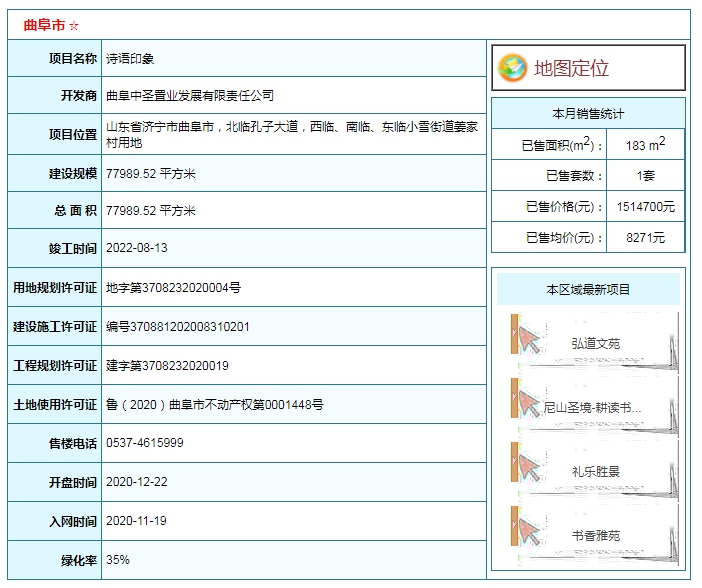The height and width of the screenshot is (588, 702).
Task: Click sales phone 0537-4615999
Action: pos(145,443)
